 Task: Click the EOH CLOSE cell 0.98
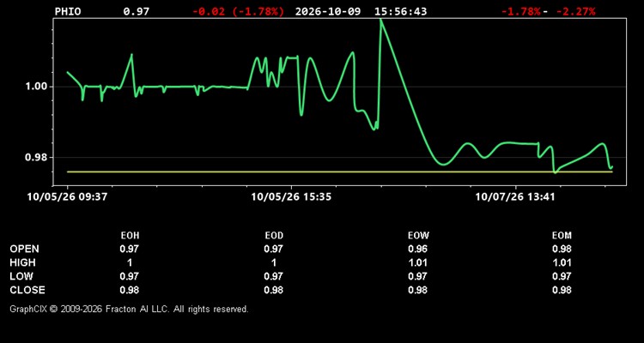tap(130, 290)
